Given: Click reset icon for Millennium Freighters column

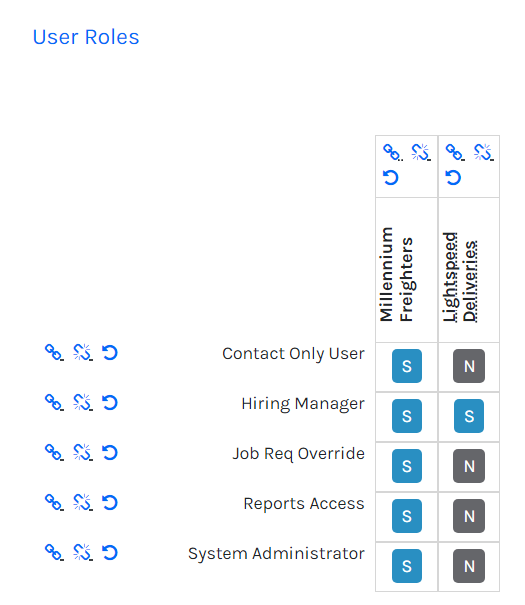Looking at the screenshot, I should pos(391,177).
